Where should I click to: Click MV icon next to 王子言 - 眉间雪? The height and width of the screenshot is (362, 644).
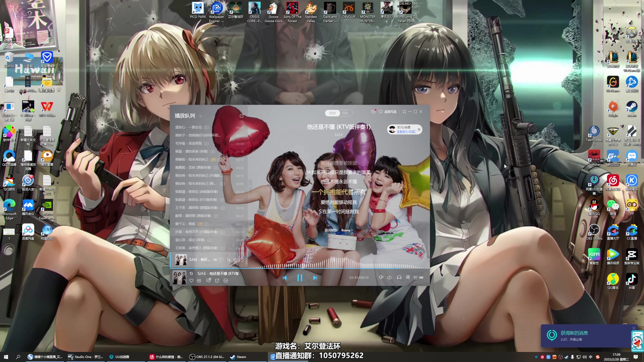222,208
